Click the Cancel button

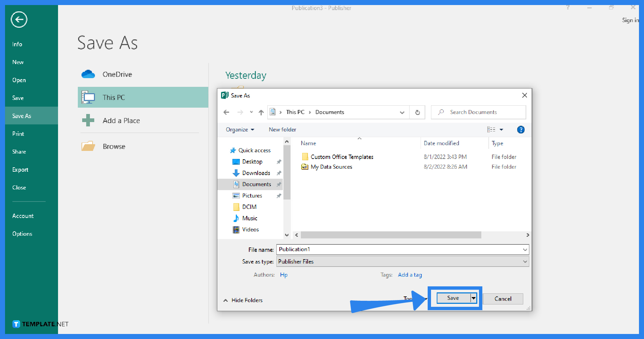coord(502,299)
